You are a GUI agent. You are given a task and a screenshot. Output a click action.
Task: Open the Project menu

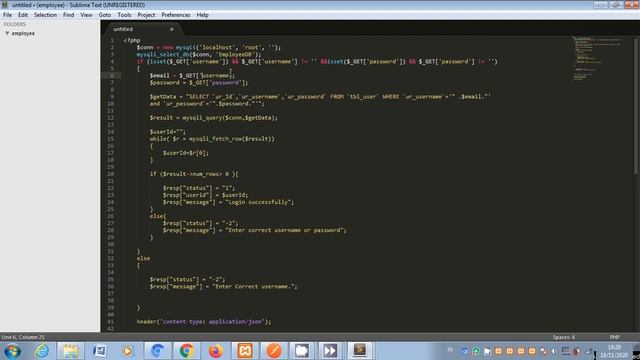click(x=146, y=15)
